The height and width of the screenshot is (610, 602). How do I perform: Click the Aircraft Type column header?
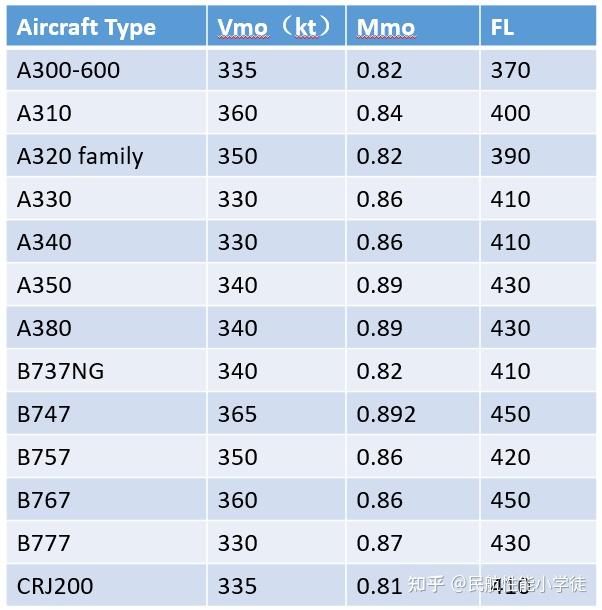[87, 28]
